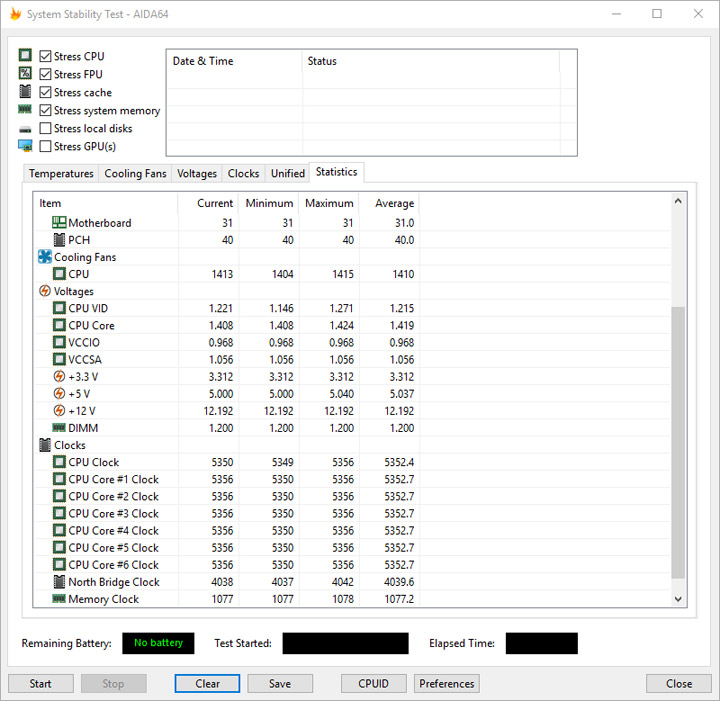The height and width of the screenshot is (701, 720).
Task: Click the percent icon beside Stress FPU
Action: click(25, 73)
